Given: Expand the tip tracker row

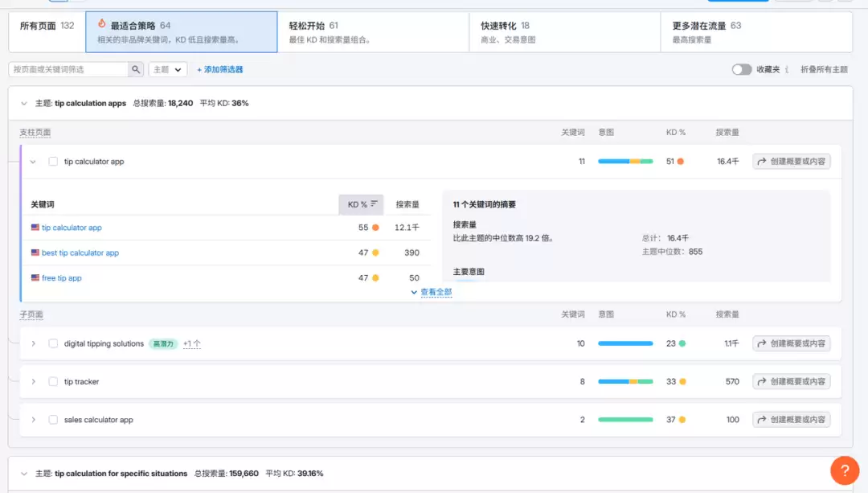Looking at the screenshot, I should (x=33, y=382).
